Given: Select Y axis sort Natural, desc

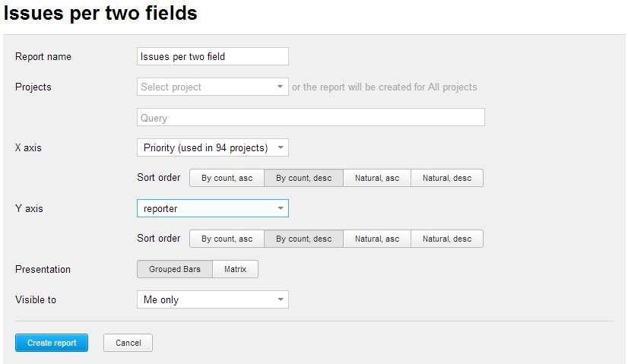Looking at the screenshot, I should point(447,239).
